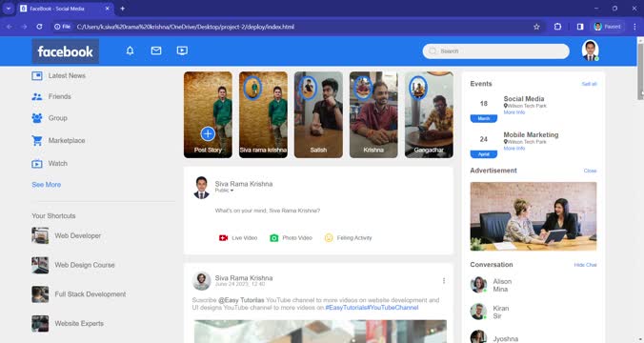Open Krishna story
644x343 pixels.
pyautogui.click(x=373, y=114)
